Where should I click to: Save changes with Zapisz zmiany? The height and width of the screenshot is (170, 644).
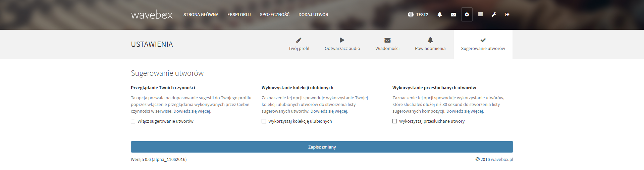pyautogui.click(x=322, y=147)
